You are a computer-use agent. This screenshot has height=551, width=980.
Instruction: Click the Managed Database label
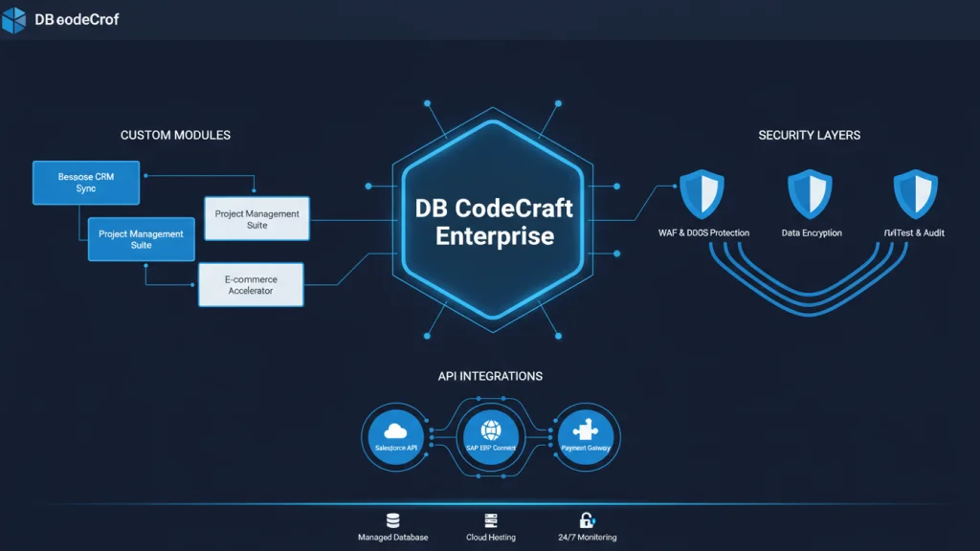pos(393,538)
